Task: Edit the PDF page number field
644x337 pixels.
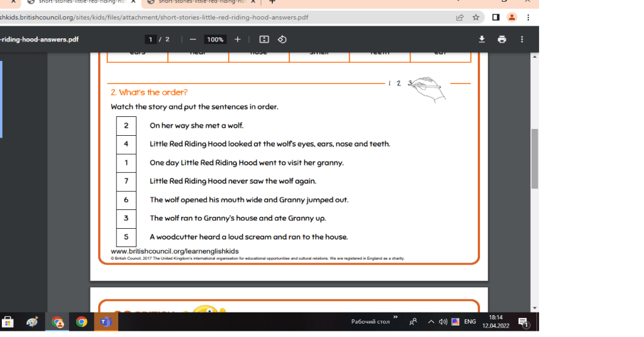Action: [x=150, y=39]
